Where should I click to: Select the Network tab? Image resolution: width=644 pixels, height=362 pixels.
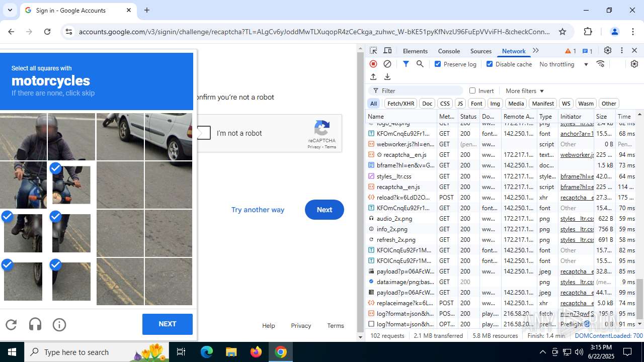pyautogui.click(x=514, y=51)
